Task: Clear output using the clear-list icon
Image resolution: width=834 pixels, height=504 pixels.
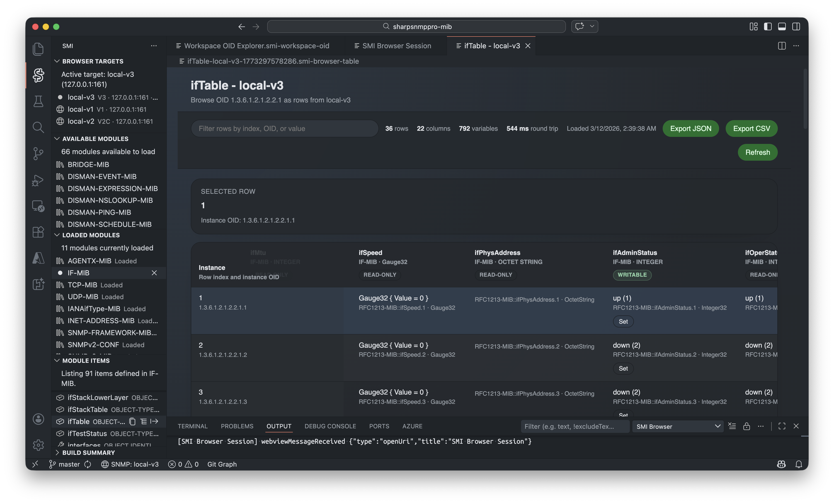Action: pyautogui.click(x=732, y=426)
